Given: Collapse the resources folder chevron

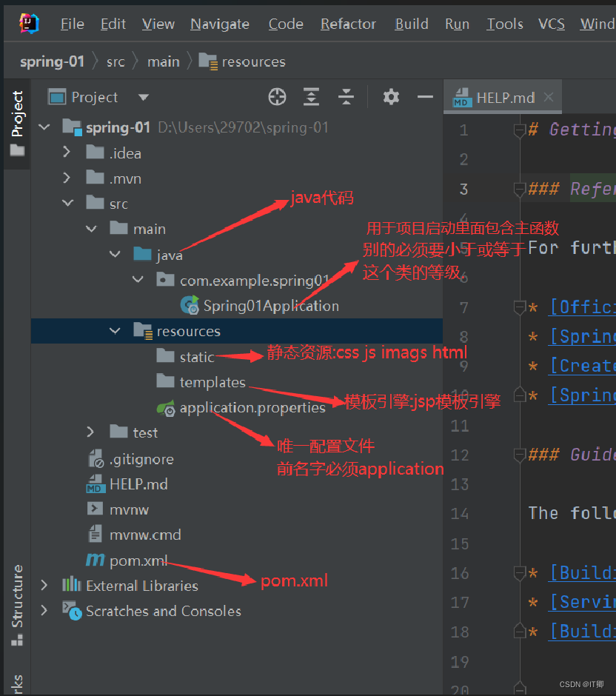Looking at the screenshot, I should [115, 331].
